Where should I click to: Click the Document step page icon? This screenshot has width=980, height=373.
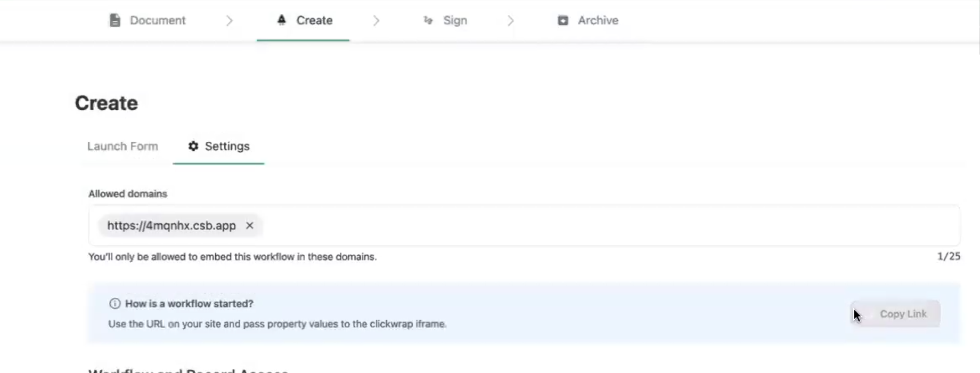[115, 20]
